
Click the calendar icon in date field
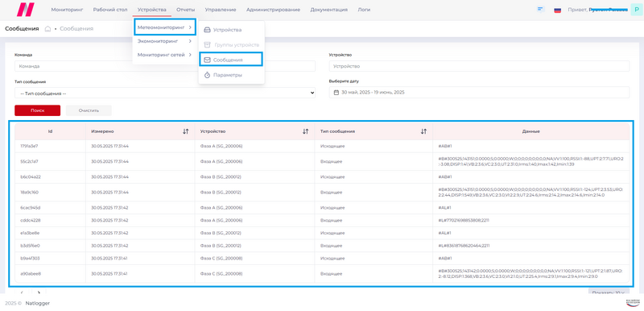tap(336, 93)
